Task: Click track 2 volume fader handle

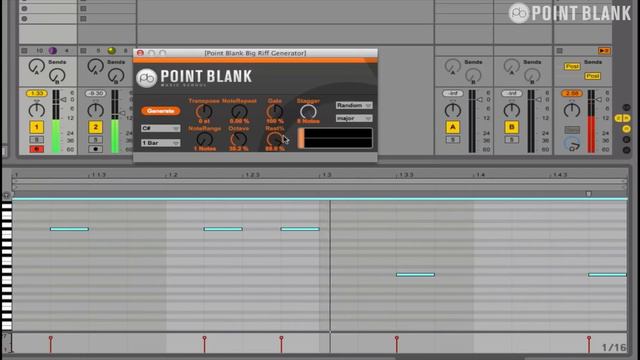Action: (122, 113)
